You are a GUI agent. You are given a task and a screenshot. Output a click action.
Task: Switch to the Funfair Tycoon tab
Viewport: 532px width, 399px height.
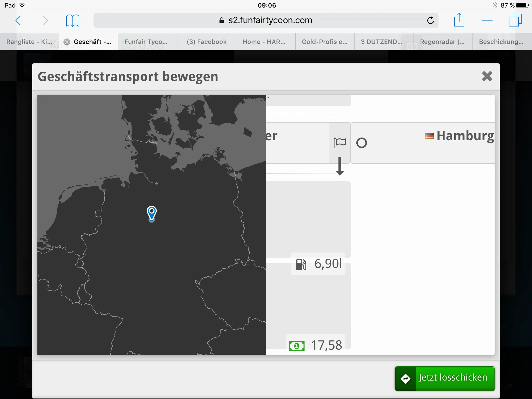(x=146, y=42)
